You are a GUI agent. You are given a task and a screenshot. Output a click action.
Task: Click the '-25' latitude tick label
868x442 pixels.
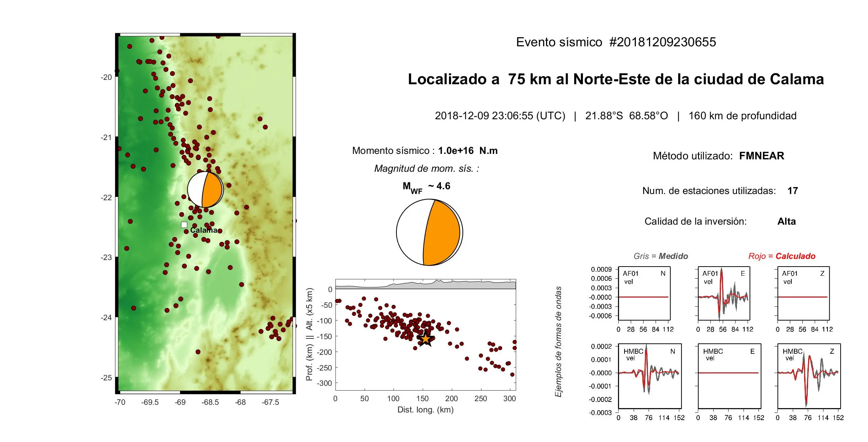pyautogui.click(x=106, y=378)
